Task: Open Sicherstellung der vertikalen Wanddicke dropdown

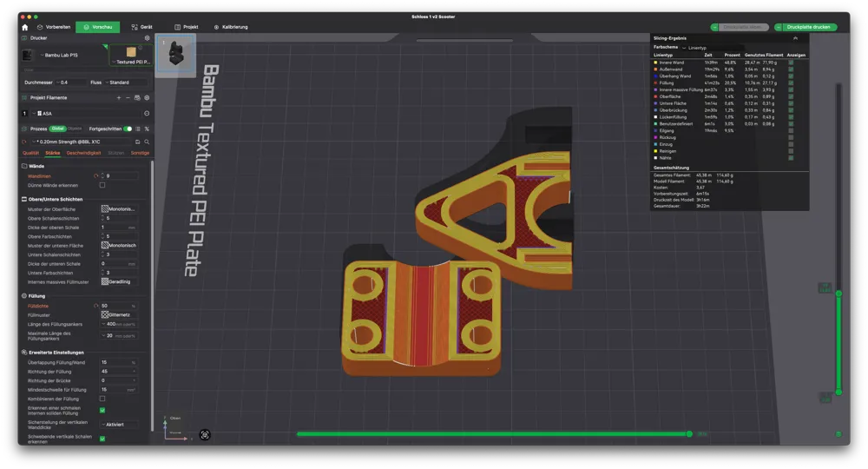Action: tap(119, 425)
